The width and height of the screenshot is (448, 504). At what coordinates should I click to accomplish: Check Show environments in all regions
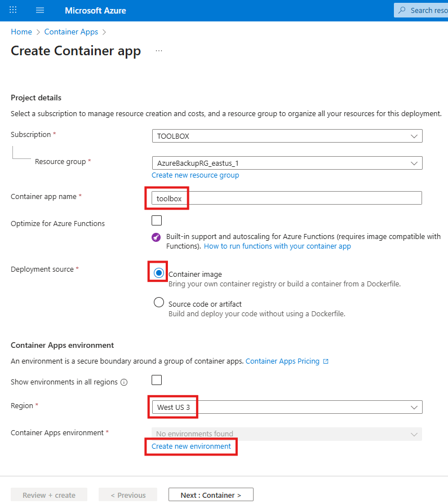(x=156, y=380)
